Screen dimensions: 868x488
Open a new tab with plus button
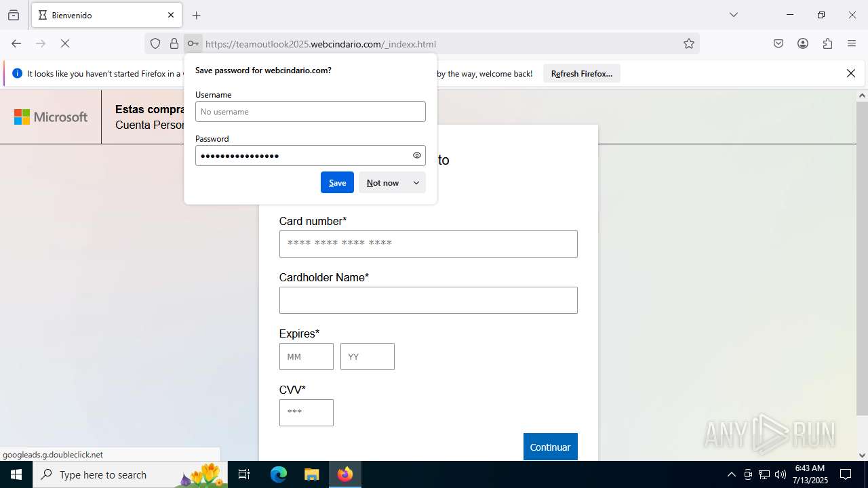[x=197, y=15]
